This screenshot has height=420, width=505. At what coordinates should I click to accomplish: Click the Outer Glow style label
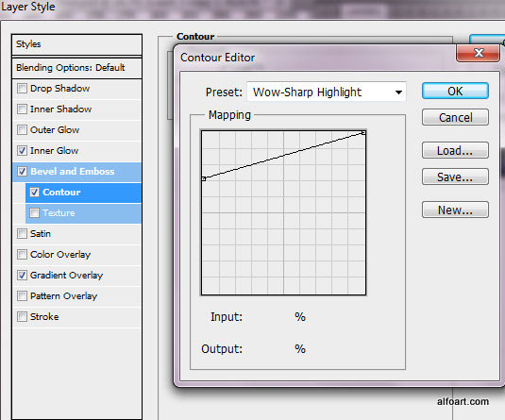tap(55, 130)
